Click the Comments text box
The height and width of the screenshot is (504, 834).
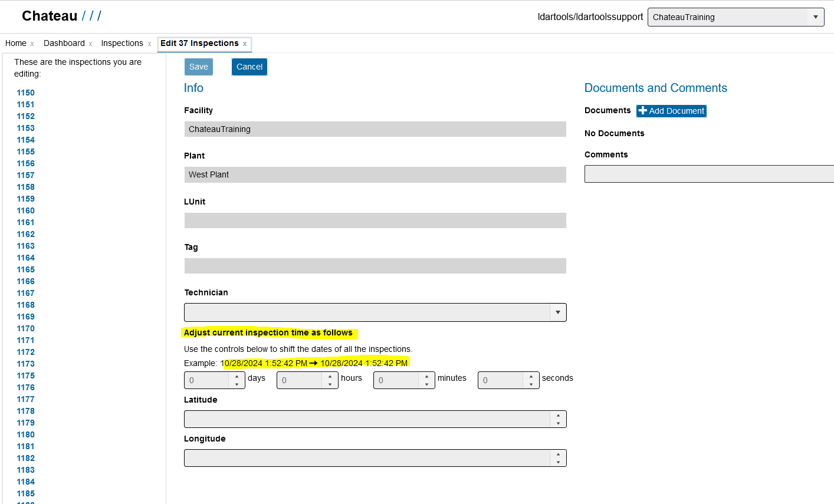pos(709,174)
